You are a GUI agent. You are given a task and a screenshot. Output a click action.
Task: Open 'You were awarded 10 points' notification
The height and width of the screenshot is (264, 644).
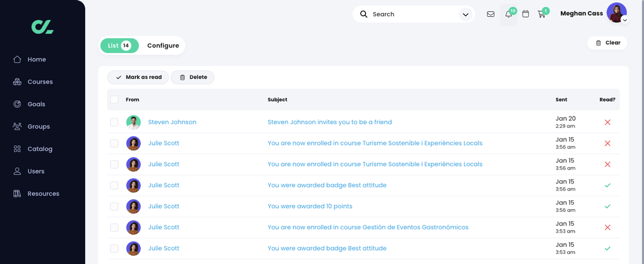pyautogui.click(x=310, y=206)
